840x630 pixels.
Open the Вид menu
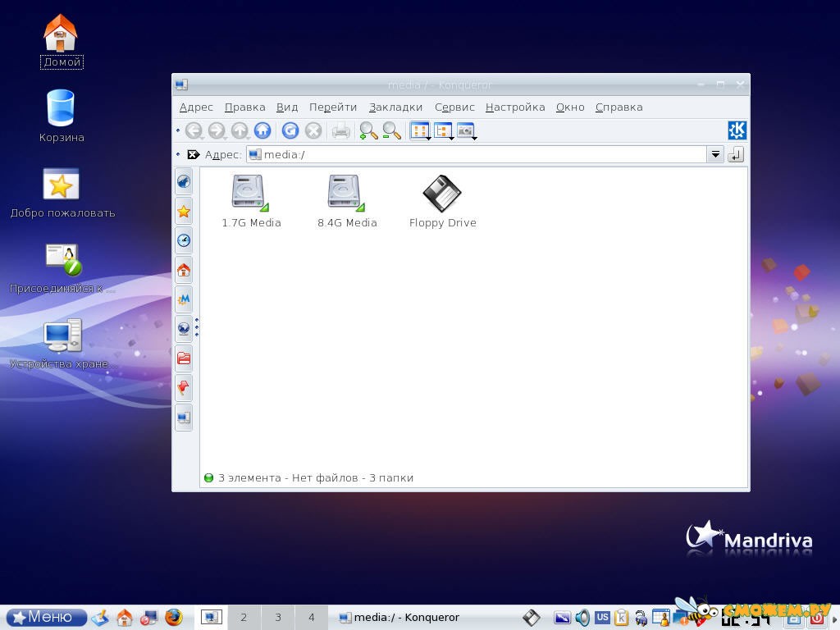287,107
